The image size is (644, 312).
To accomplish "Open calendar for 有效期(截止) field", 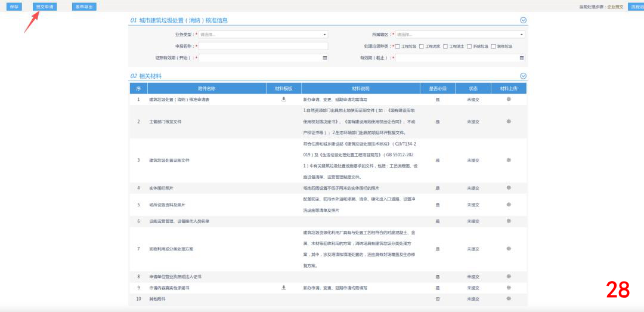I will tap(522, 58).
